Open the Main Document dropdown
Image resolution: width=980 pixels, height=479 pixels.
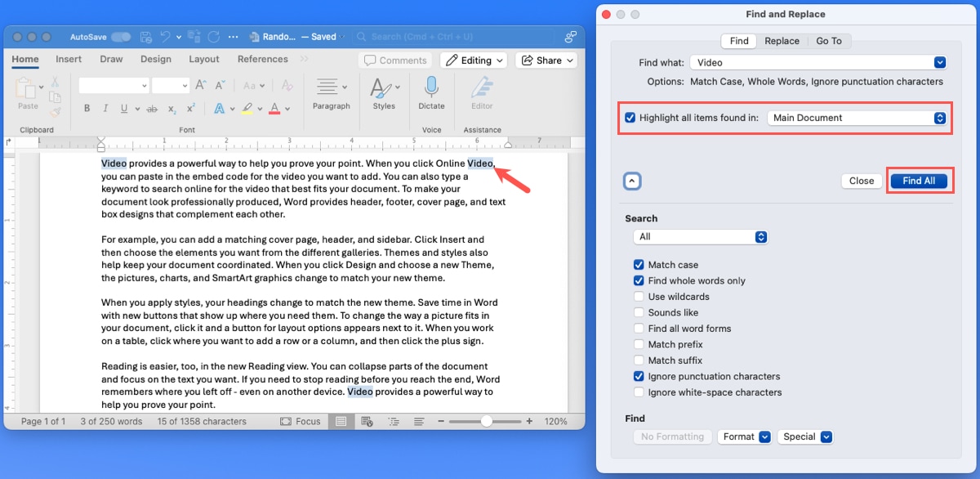[x=857, y=117]
